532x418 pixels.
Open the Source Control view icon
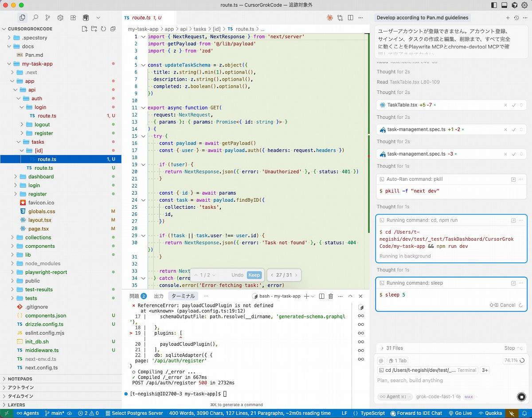(47, 18)
